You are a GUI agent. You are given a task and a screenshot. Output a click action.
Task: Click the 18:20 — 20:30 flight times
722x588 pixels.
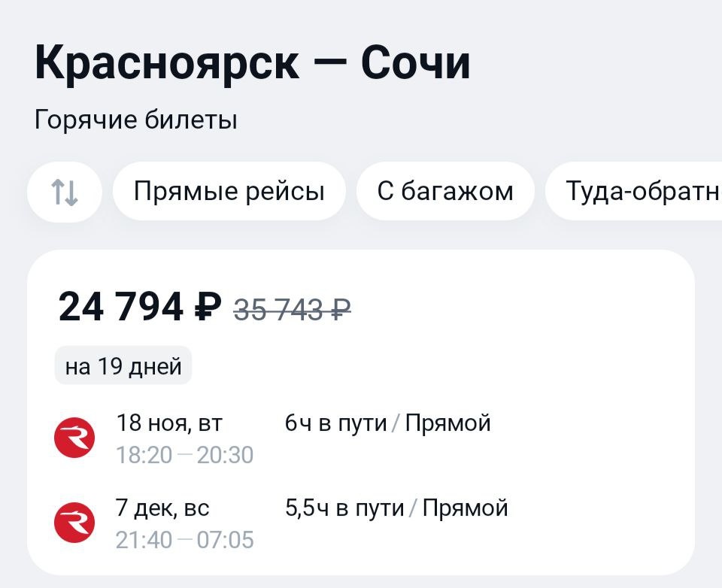(184, 455)
